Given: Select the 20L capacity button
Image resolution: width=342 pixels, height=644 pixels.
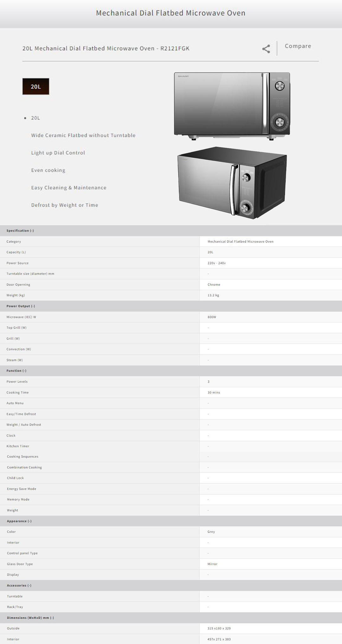Looking at the screenshot, I should point(36,86).
